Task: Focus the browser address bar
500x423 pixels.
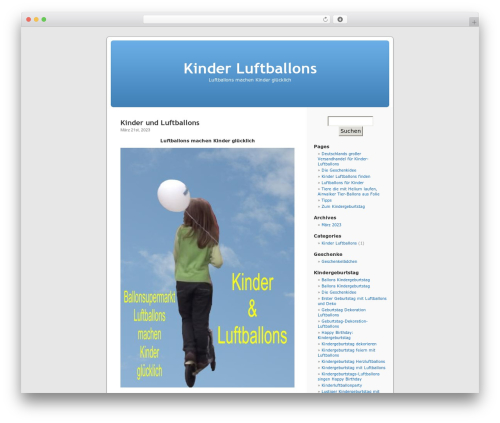Action: 236,20
